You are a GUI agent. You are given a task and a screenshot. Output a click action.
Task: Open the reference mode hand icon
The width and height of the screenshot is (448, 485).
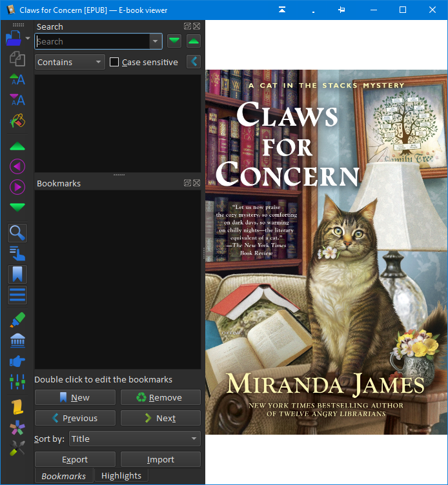coord(17,253)
